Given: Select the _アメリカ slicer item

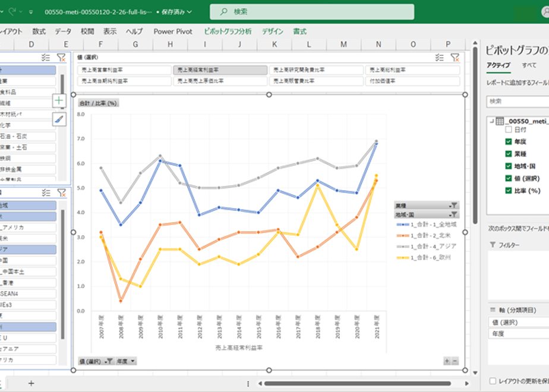Looking at the screenshot, I should (28, 227).
